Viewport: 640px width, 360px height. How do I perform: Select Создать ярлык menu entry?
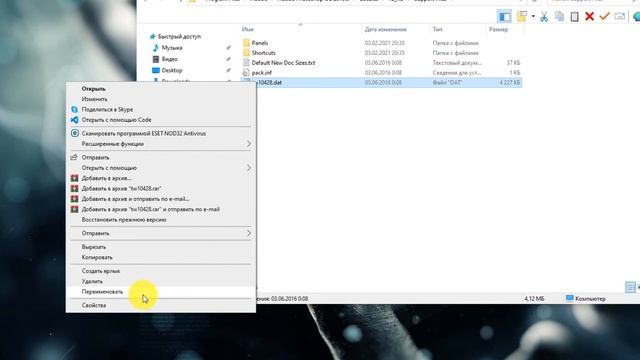coord(161,271)
